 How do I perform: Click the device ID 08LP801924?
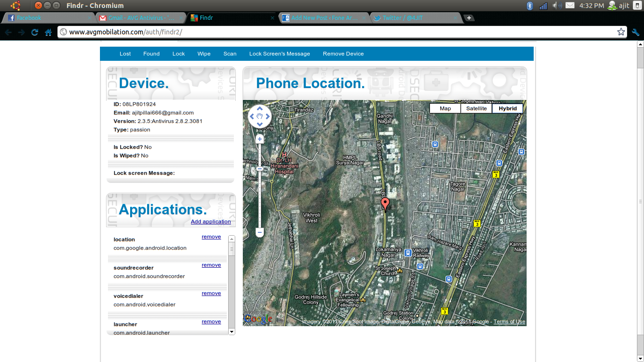139,104
